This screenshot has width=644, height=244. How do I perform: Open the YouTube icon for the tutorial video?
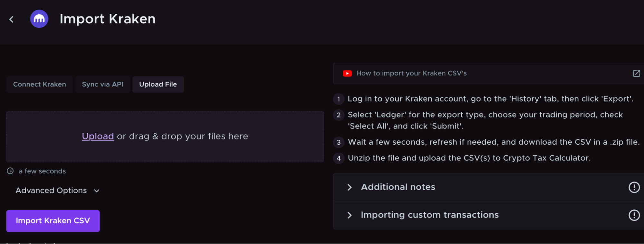pyautogui.click(x=347, y=73)
